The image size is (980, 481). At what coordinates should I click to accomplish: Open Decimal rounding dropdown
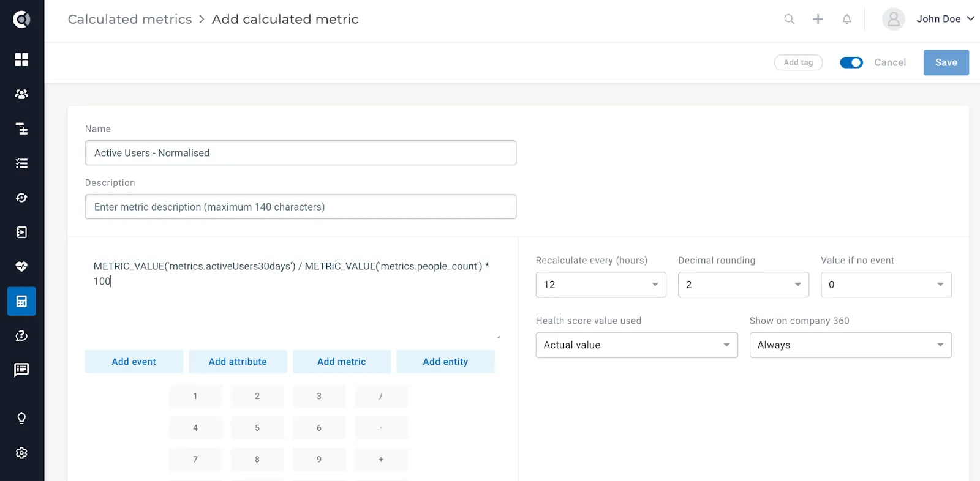click(x=744, y=285)
